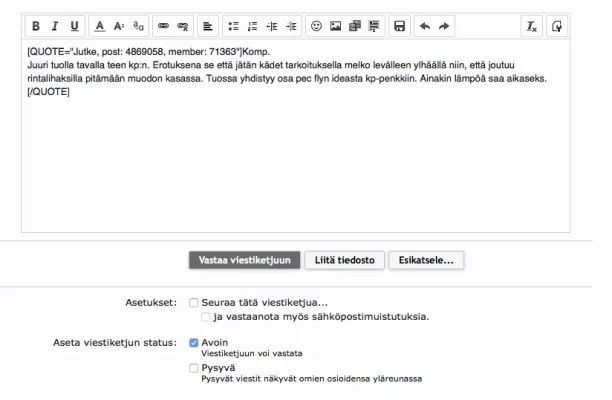The width and height of the screenshot is (612, 400).
Task: Click Vastaa viestiketjuun reply button
Action: coord(245,260)
